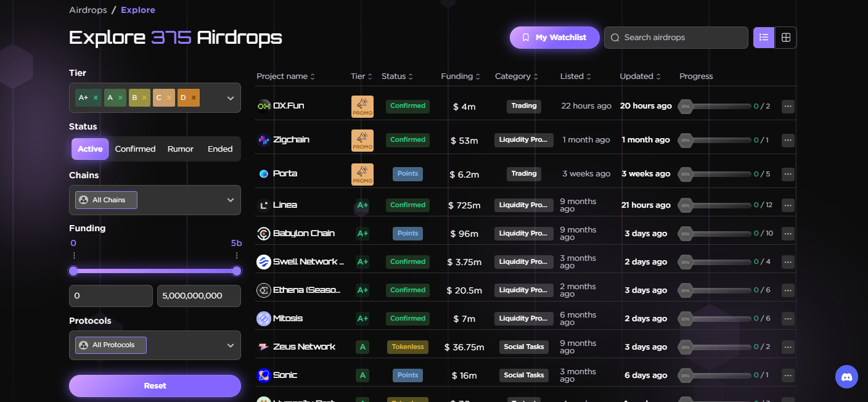Open more options for Babylon Chain row
Screen dimensions: 868x402
788,233
